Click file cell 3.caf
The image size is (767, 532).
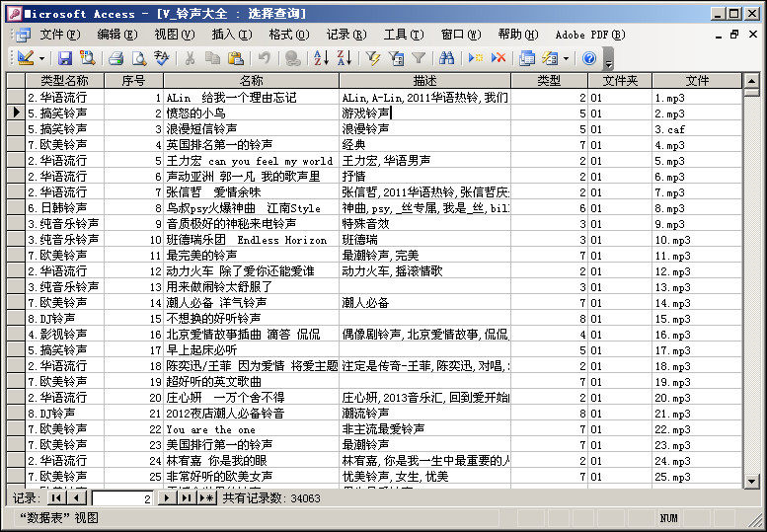tap(697, 129)
